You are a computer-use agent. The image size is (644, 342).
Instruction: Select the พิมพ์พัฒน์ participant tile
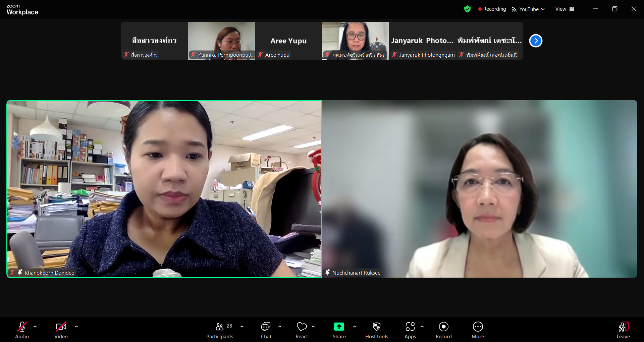[x=490, y=41]
